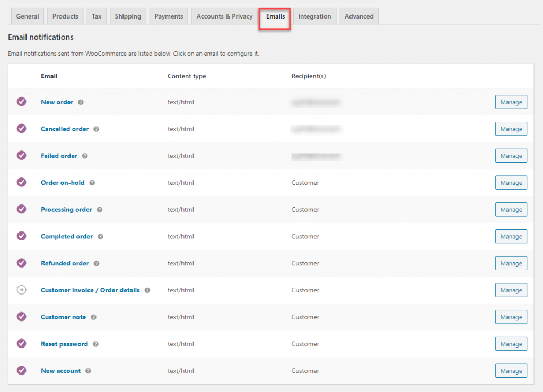Open the Payments tab

click(x=169, y=16)
